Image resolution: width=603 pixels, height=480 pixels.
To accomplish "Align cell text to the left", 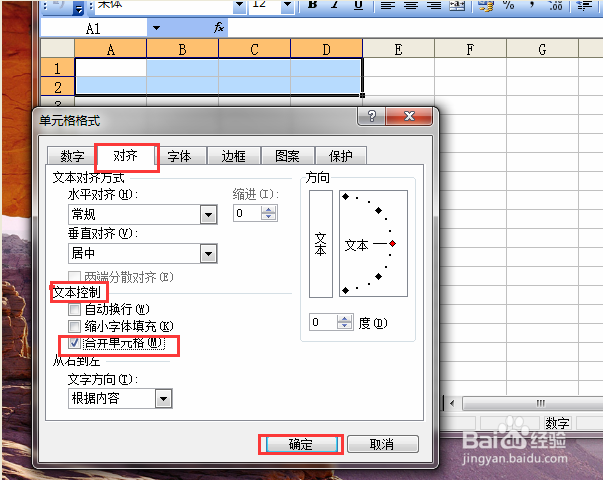I will (388, 5).
